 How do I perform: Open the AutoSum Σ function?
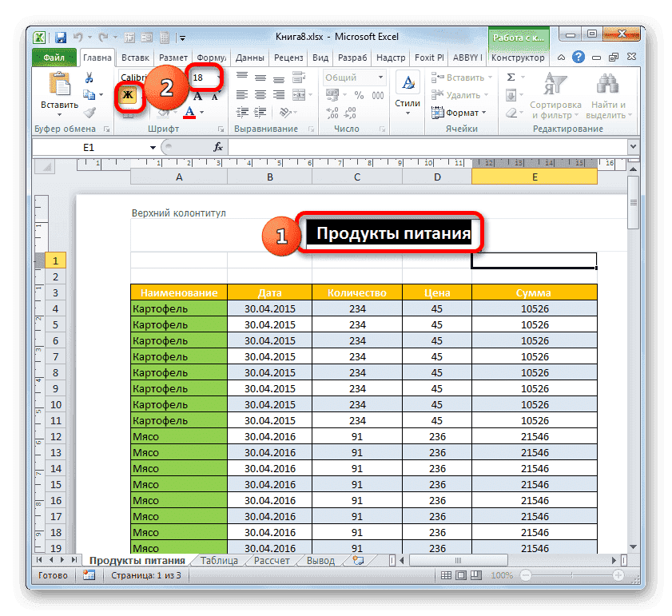[x=511, y=77]
